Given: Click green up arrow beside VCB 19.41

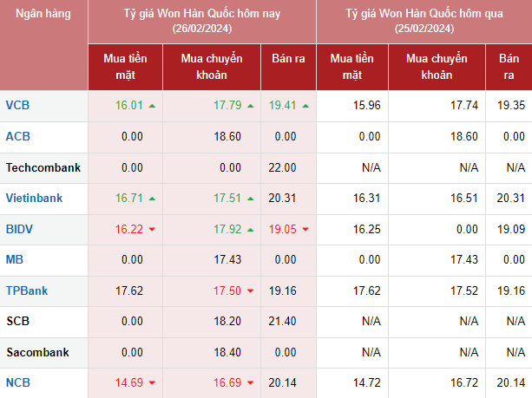Looking at the screenshot, I should pyautogui.click(x=305, y=106).
